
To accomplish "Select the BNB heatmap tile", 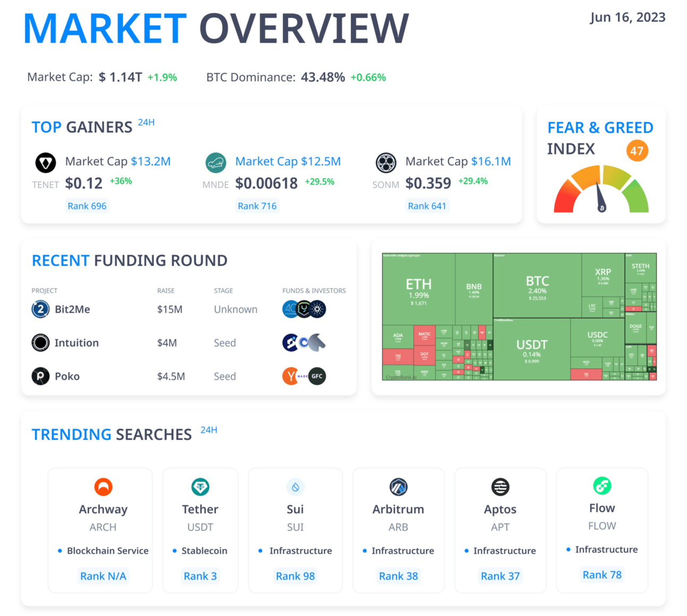I will (474, 289).
